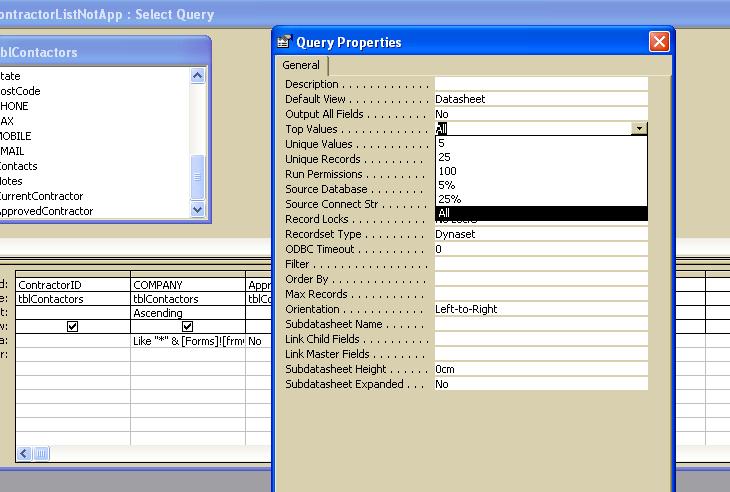Click the Order By property field
The image size is (730, 492).
tap(541, 279)
